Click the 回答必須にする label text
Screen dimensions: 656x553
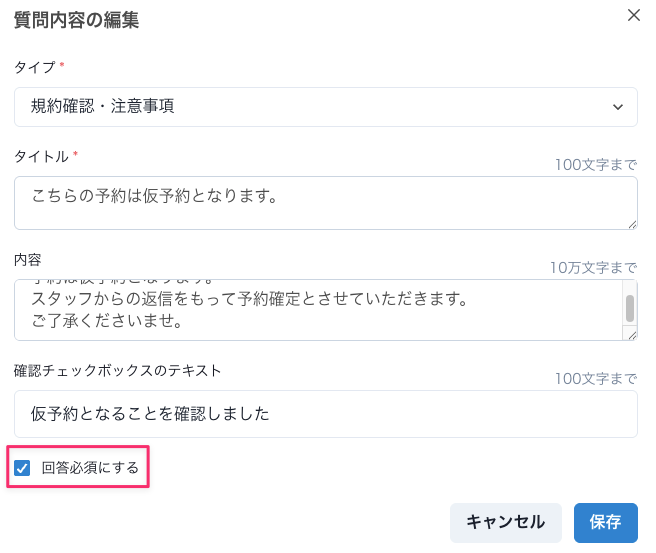pos(90,467)
